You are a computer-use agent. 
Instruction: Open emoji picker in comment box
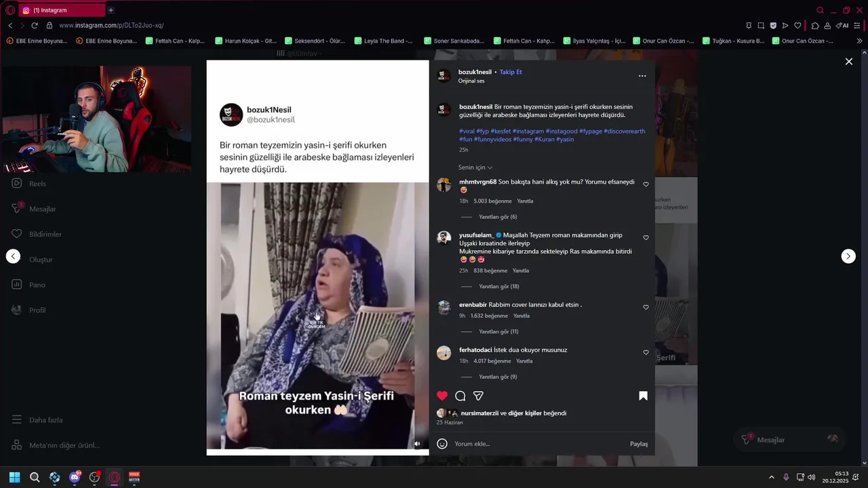[442, 444]
